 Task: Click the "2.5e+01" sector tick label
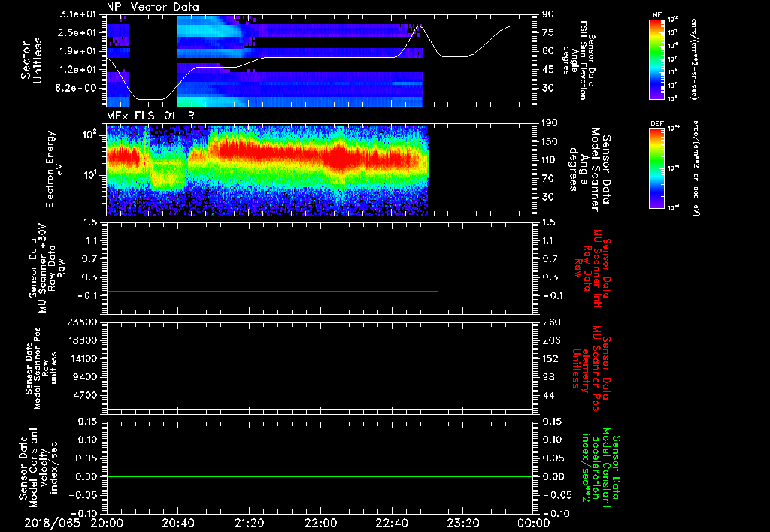pyautogui.click(x=77, y=32)
